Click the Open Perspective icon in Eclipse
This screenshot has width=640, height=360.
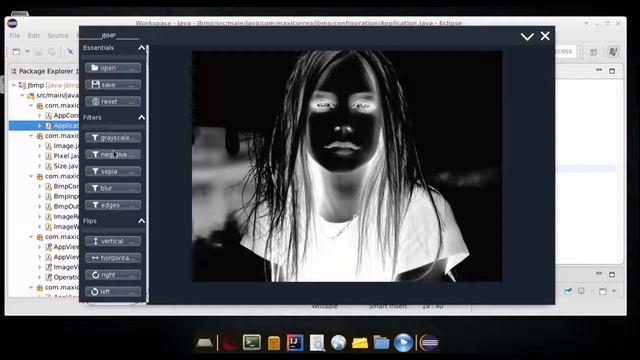click(593, 52)
